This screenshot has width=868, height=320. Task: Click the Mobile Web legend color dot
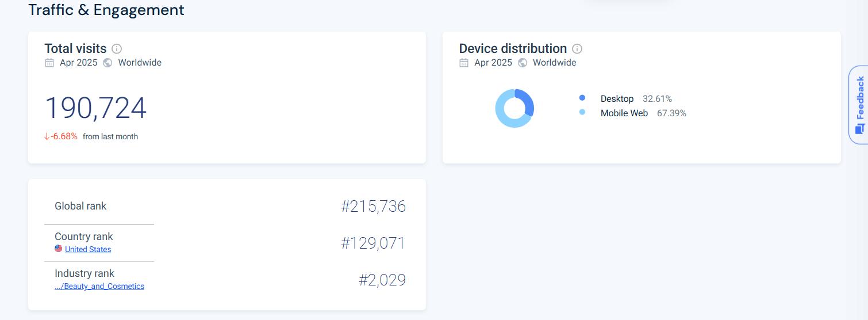pyautogui.click(x=582, y=112)
